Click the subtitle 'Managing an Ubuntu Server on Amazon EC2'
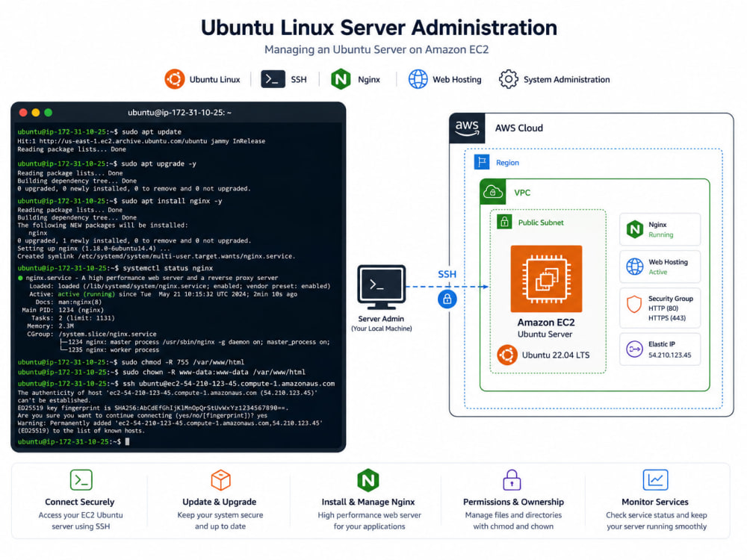Screen dimensions: 747x560 [x=376, y=49]
